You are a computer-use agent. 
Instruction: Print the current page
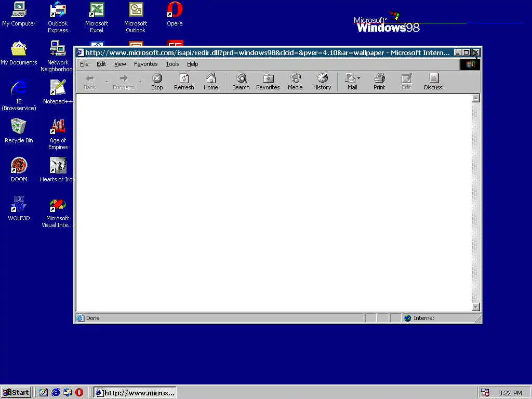click(x=379, y=82)
